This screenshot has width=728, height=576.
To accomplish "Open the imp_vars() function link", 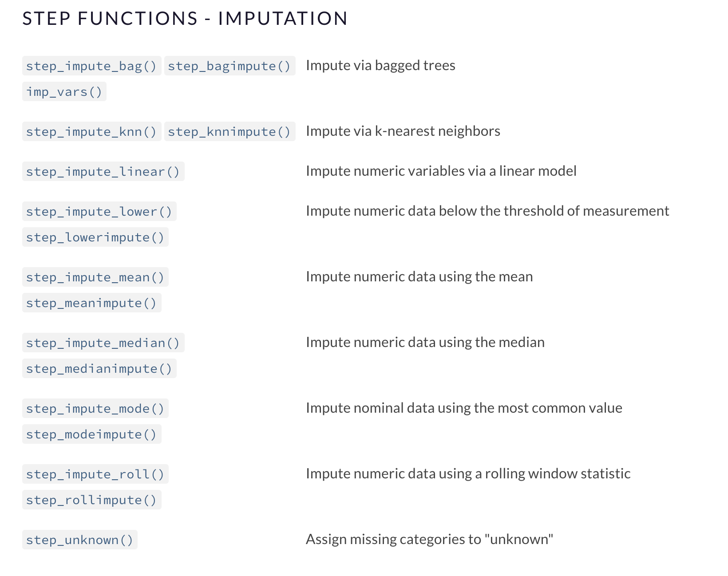I will pyautogui.click(x=64, y=92).
